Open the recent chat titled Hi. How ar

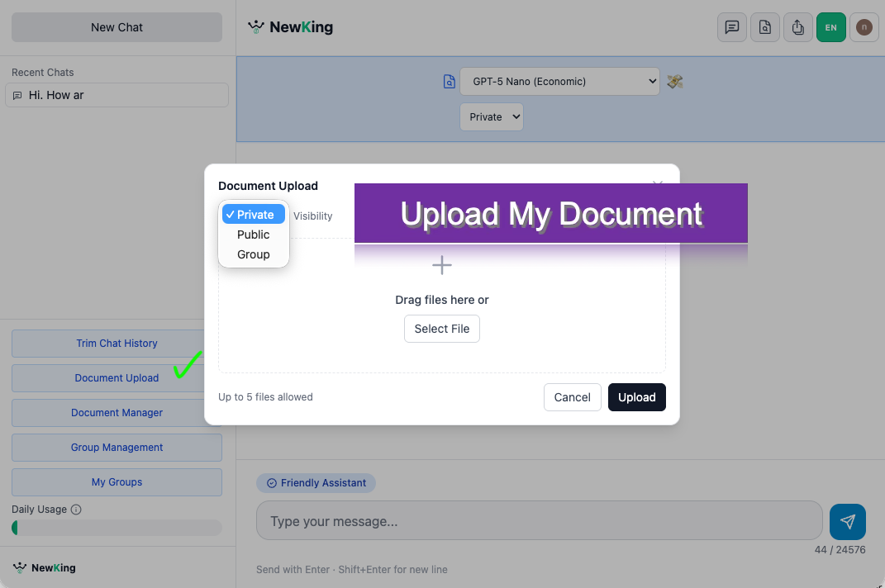coord(117,95)
